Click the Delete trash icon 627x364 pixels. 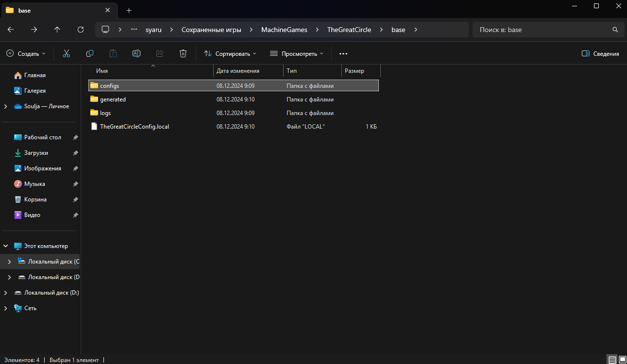click(x=183, y=53)
